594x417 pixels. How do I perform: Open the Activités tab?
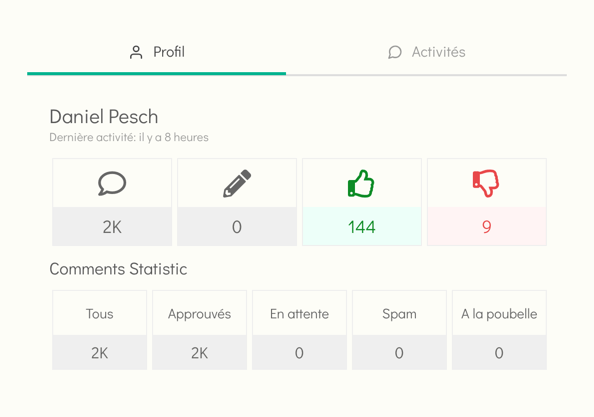tap(426, 52)
